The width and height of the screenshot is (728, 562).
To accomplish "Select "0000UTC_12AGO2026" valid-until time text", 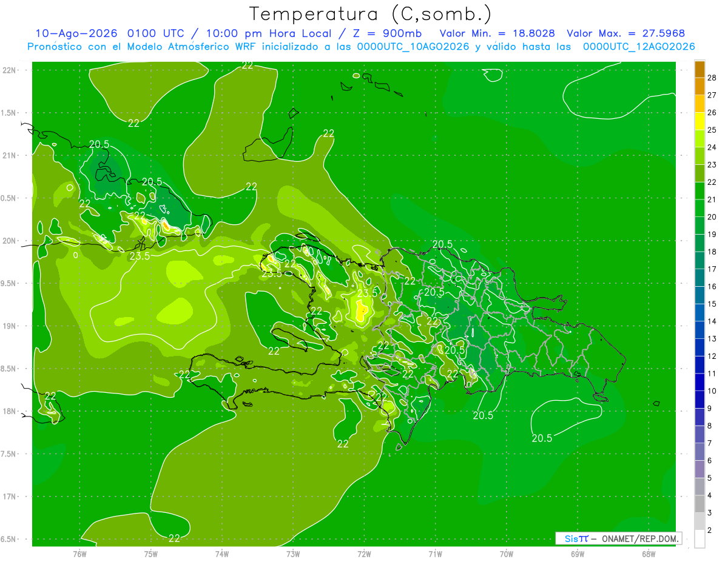I will coord(639,47).
